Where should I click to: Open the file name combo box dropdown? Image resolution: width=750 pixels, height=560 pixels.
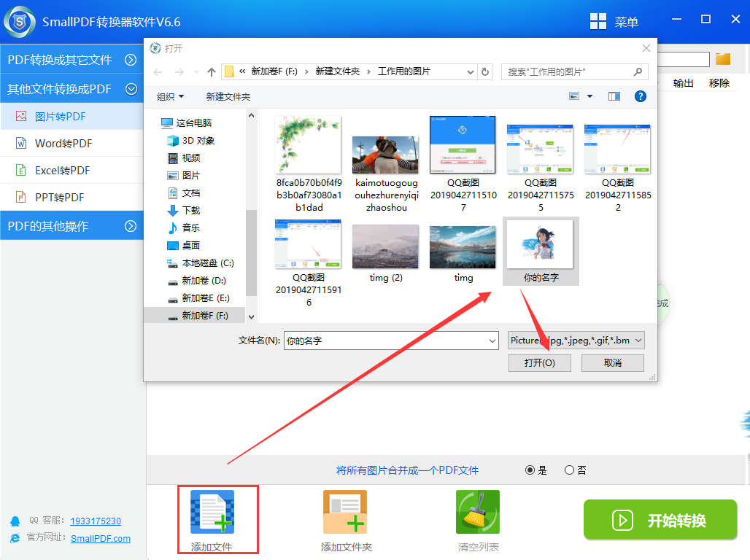pos(492,341)
